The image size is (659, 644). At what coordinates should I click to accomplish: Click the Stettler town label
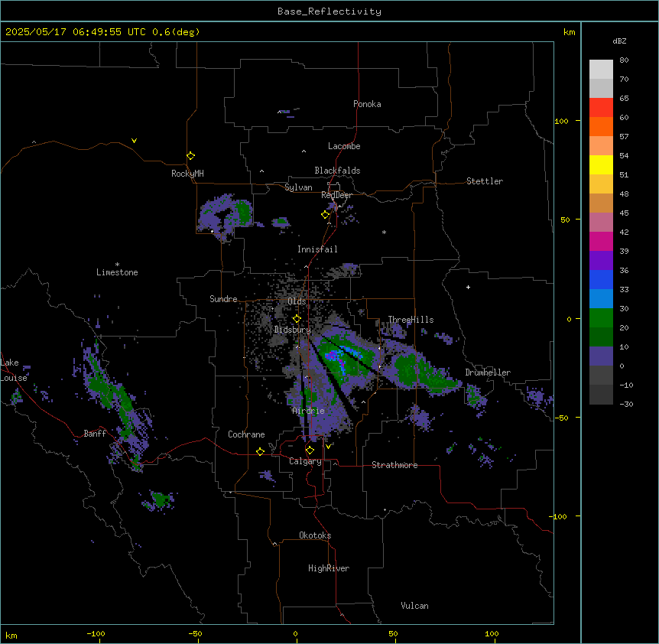[x=484, y=181]
